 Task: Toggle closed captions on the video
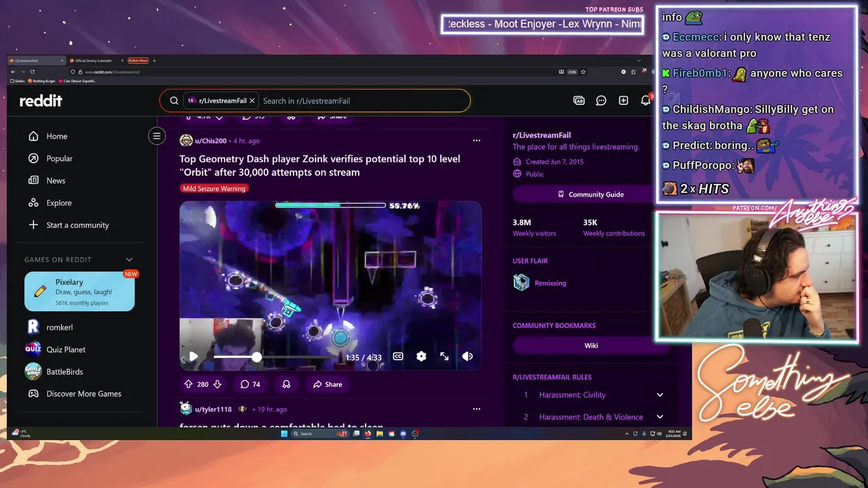(x=398, y=357)
